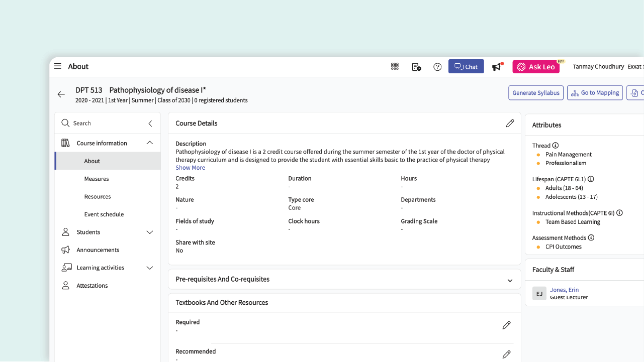Click user name Tanmay Choudhury
Screen dimensions: 644x362
tap(598, 67)
